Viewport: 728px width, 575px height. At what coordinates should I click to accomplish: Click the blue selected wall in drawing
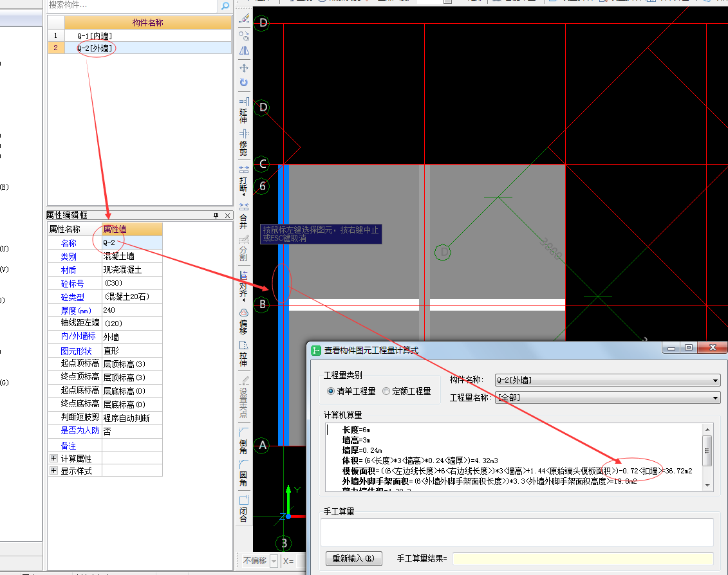pyautogui.click(x=283, y=305)
